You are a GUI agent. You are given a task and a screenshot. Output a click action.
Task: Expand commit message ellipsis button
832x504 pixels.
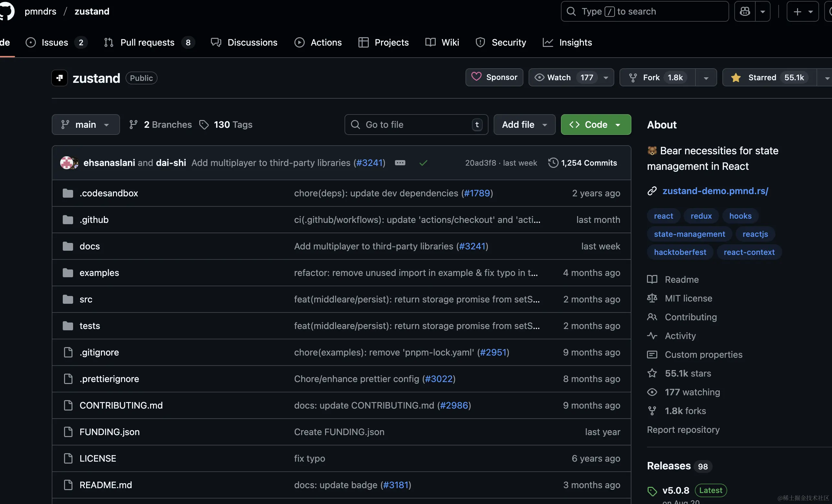[x=400, y=163]
